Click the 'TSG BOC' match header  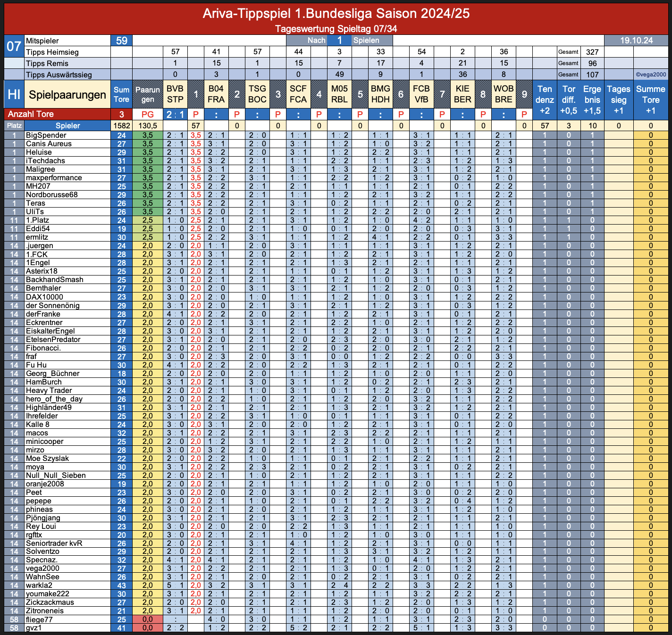(257, 94)
